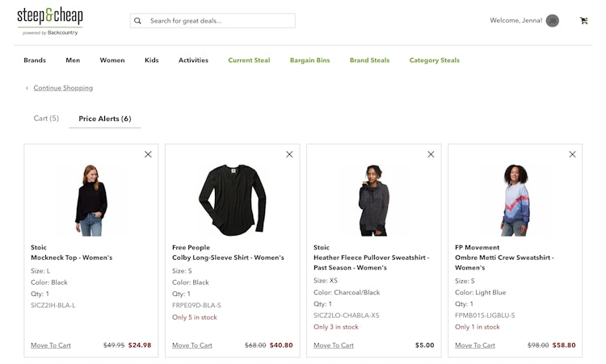This screenshot has height=364, width=606.
Task: Click the Color: Charcoal/Black text
Action: tap(347, 293)
